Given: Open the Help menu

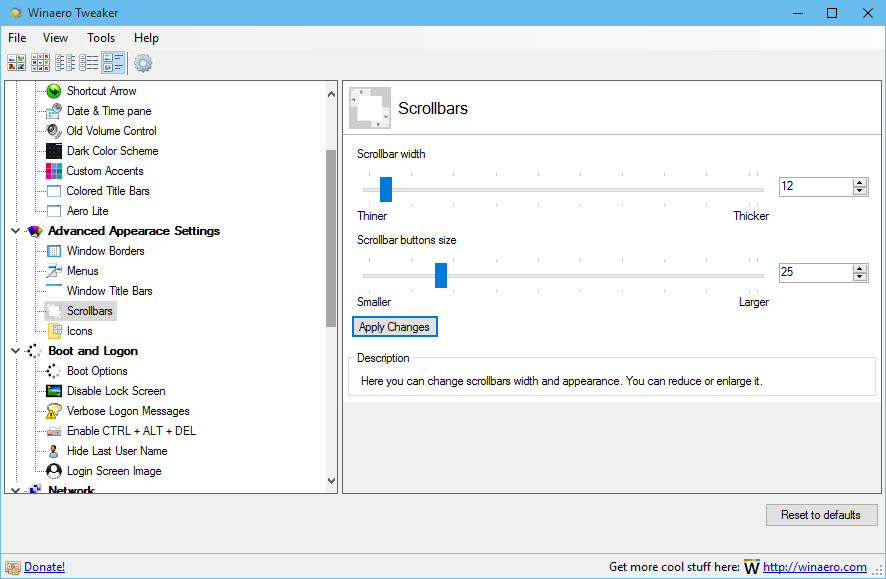Looking at the screenshot, I should click(146, 38).
